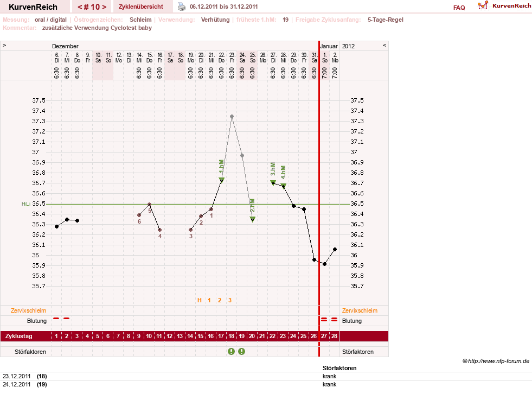The image size is (532, 400).
Task: Select Zyklustag 5 in the red day row
Action: tap(98, 336)
